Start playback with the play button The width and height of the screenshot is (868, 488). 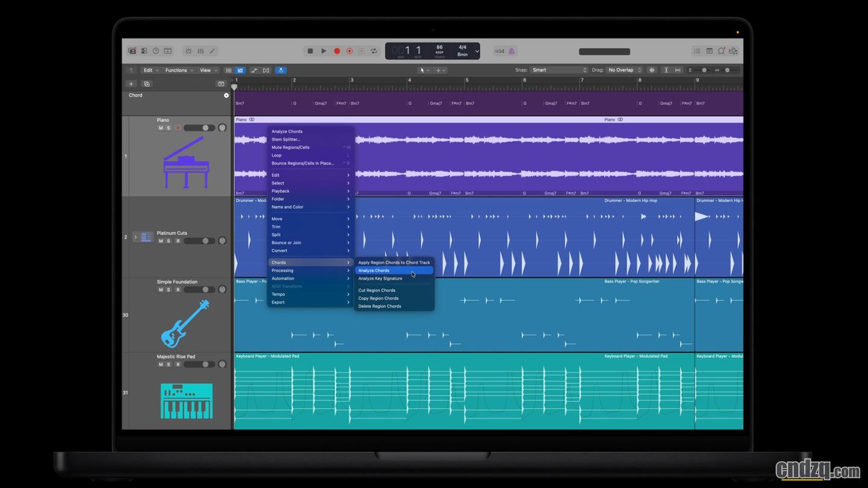point(324,51)
